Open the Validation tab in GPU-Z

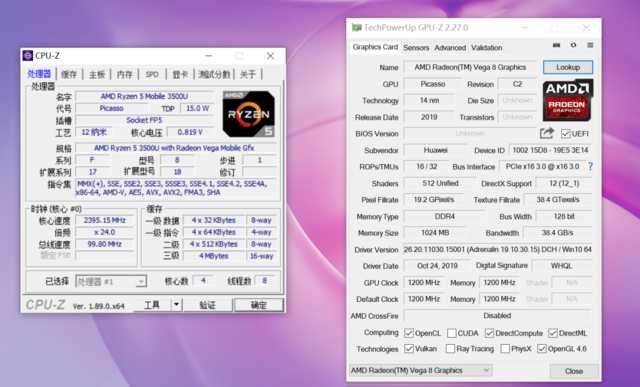487,47
